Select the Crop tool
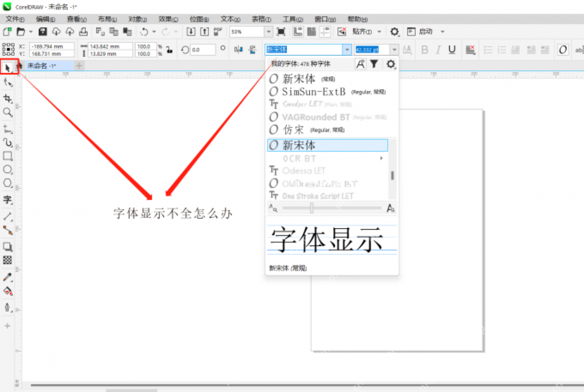This screenshot has width=584, height=392. pos(8,98)
